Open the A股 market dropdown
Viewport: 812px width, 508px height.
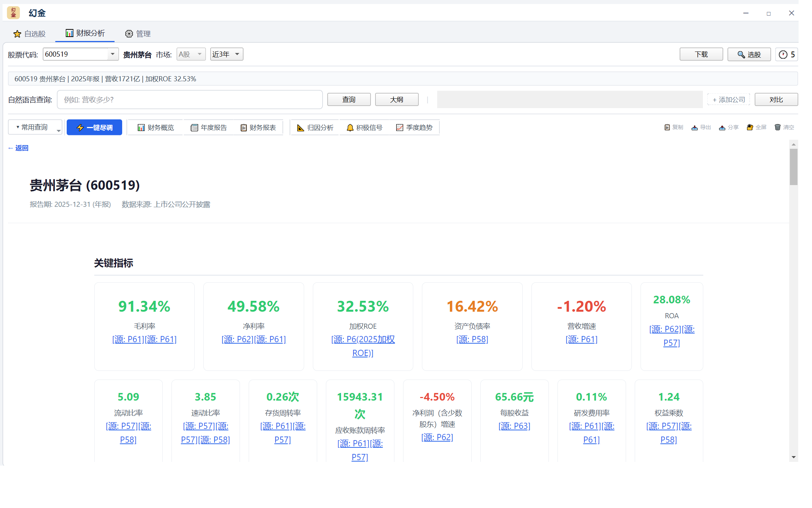pos(191,54)
